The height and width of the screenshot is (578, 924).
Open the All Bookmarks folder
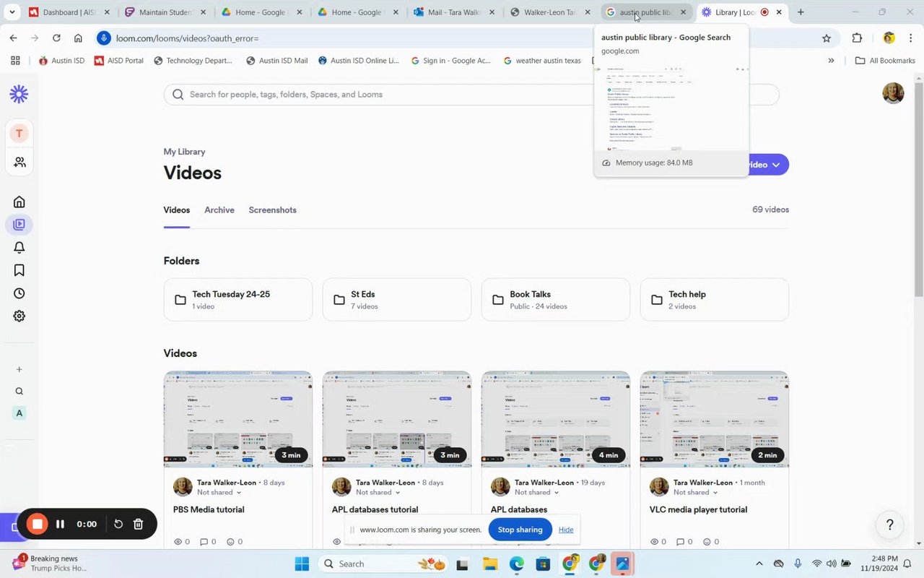[885, 61]
